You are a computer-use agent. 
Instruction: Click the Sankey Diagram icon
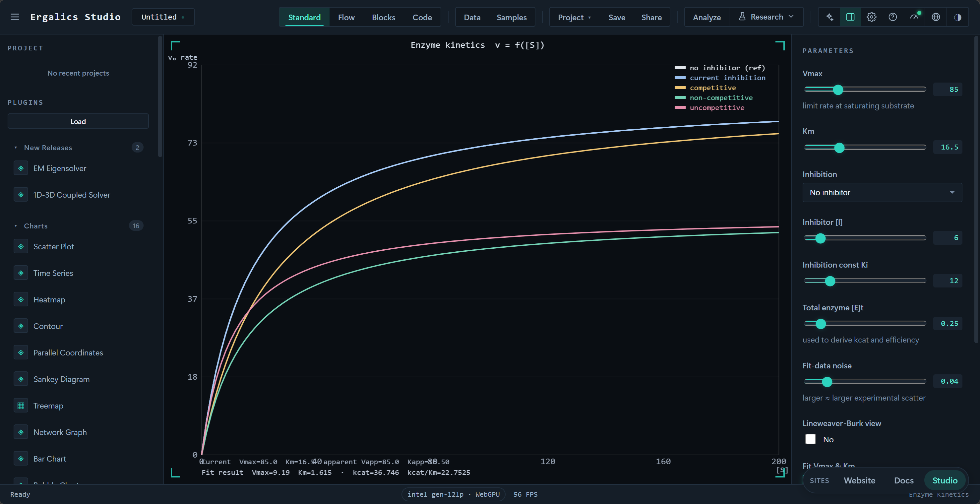click(x=21, y=379)
